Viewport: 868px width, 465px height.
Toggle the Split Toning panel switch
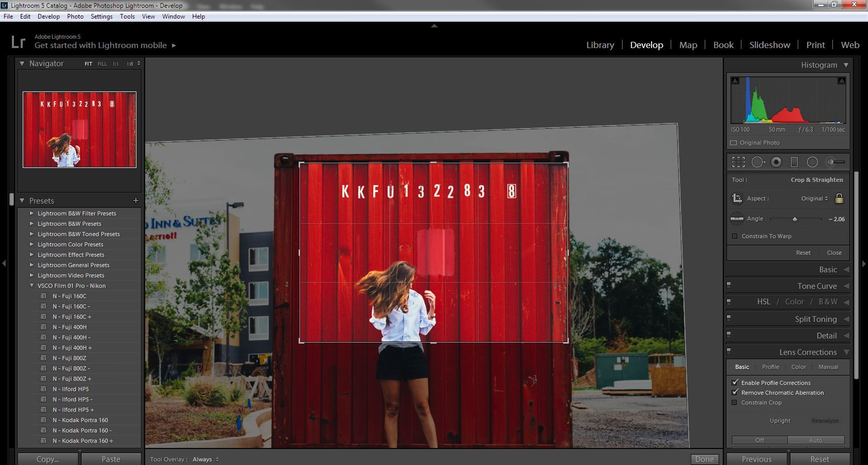(729, 318)
